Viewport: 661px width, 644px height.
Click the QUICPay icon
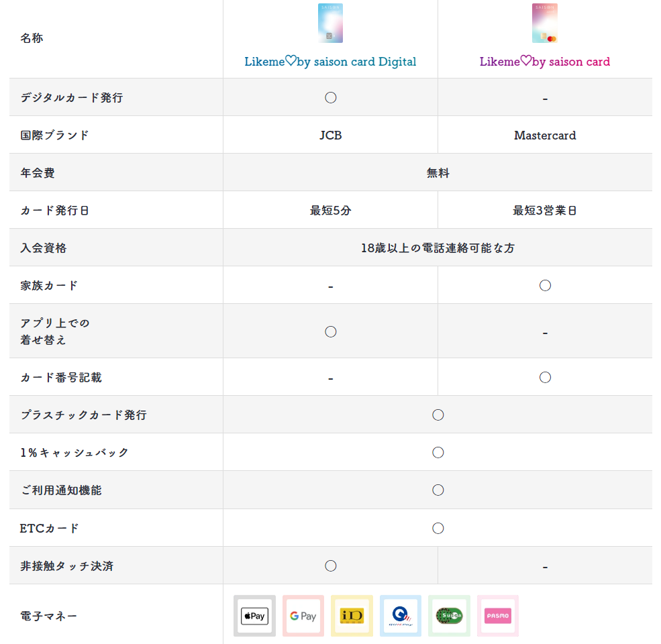401,616
